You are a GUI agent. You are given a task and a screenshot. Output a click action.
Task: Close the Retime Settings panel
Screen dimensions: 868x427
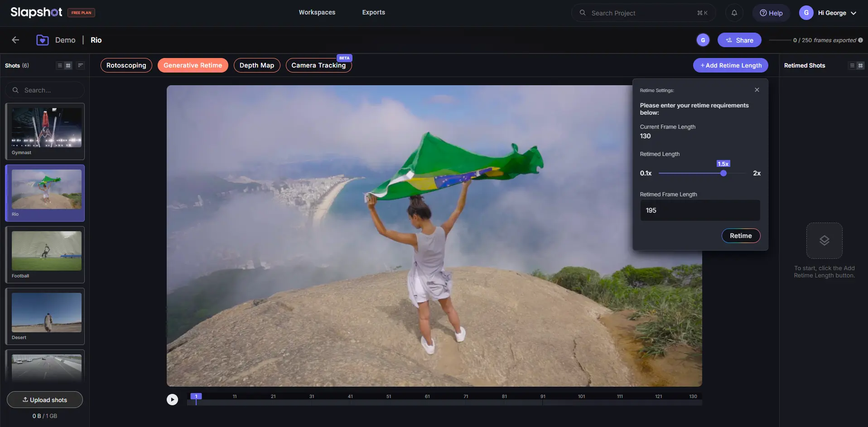pyautogui.click(x=757, y=90)
